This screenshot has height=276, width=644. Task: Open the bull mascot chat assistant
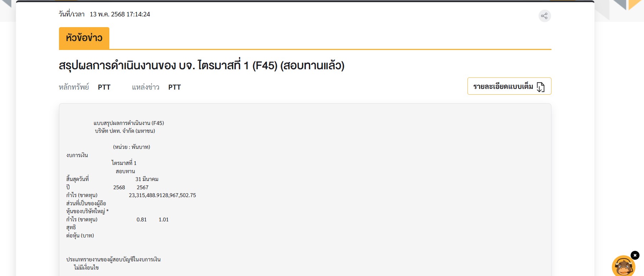pos(623,267)
